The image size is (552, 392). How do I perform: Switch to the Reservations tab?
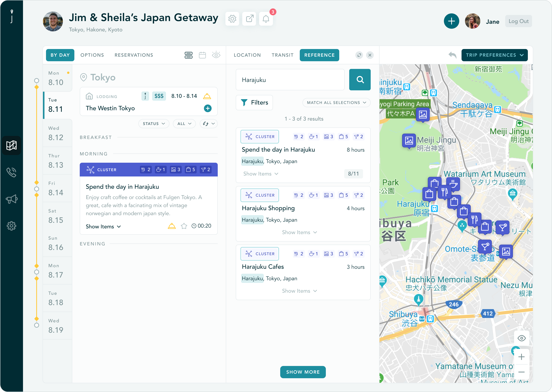134,55
